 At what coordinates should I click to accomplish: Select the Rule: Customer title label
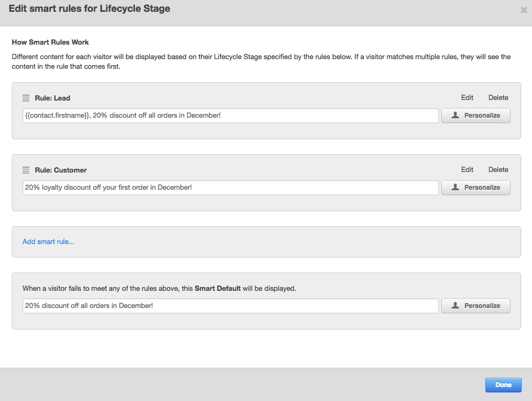pos(61,170)
